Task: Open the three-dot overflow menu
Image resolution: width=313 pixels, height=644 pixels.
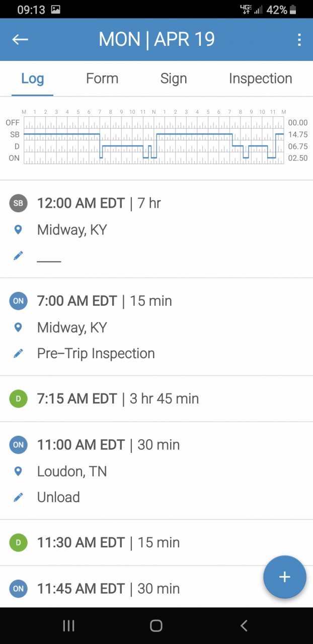Action: 299,40
